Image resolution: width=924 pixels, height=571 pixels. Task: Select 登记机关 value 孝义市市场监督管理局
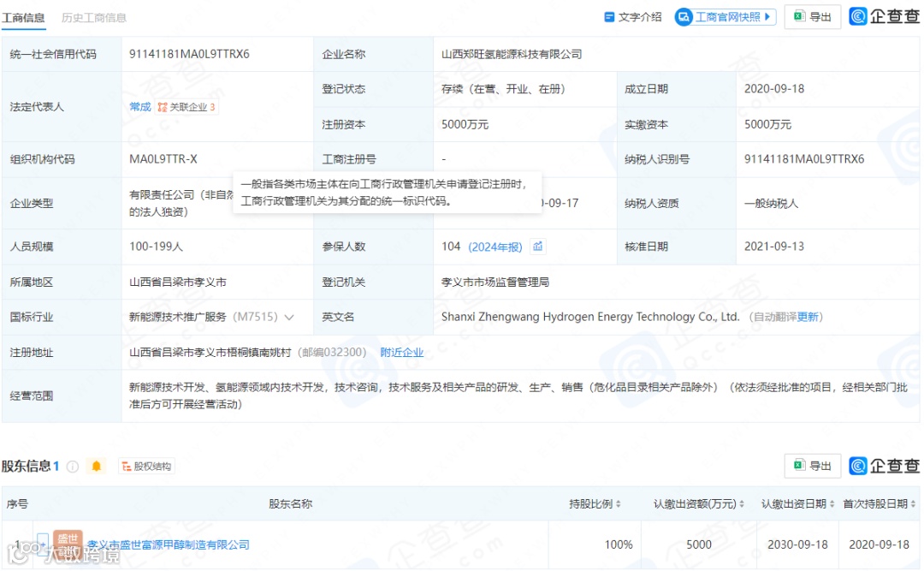(495, 283)
